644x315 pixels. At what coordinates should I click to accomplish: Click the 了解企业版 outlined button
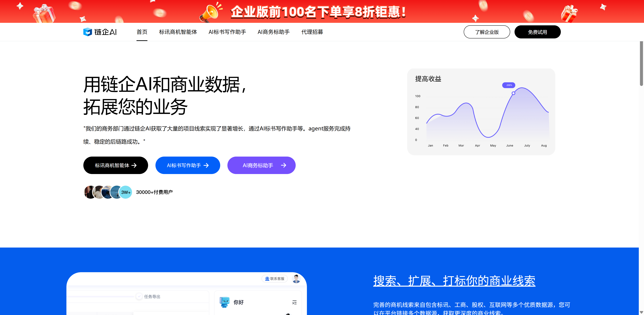(x=487, y=32)
